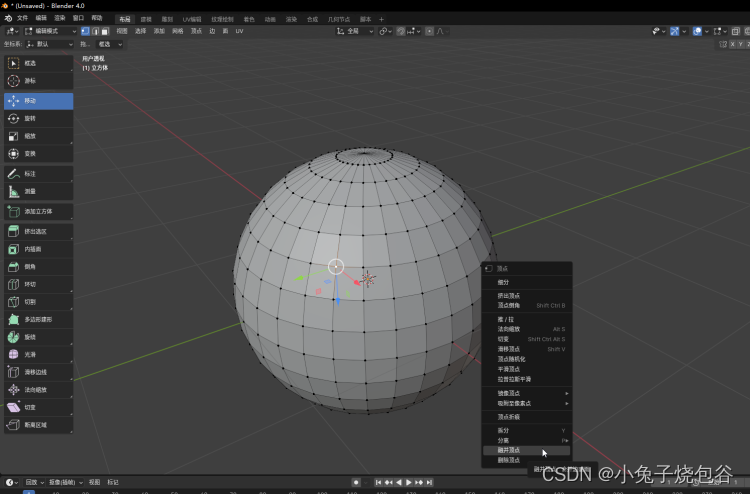Select the Cursor (游标) tool
The width and height of the screenshot is (750, 494).
38,81
